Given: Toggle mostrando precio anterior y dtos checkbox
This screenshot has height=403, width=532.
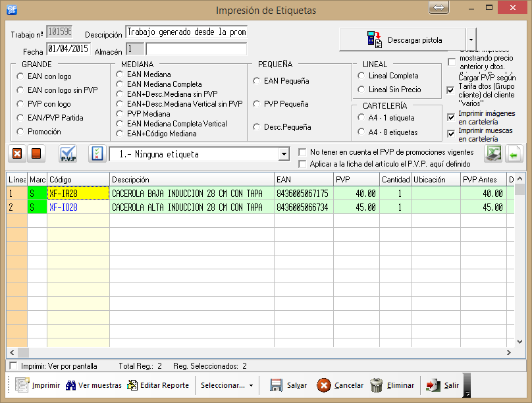Looking at the screenshot, I should pos(452,62).
